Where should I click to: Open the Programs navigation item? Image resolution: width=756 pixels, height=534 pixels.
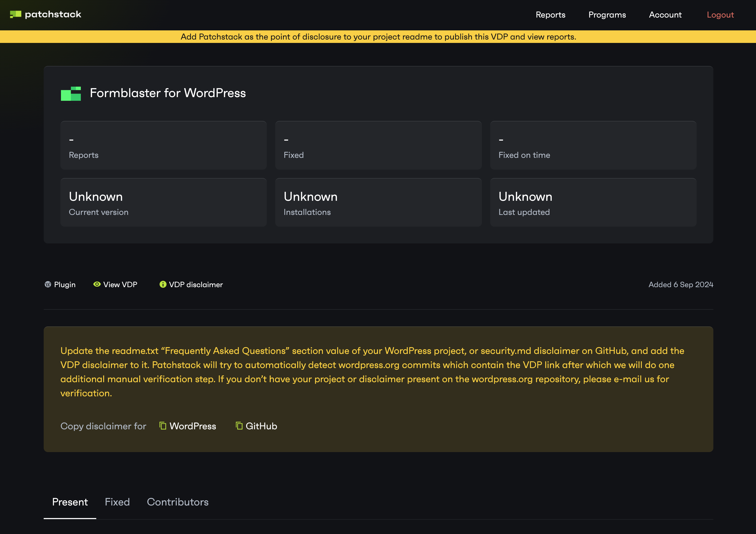tap(607, 15)
